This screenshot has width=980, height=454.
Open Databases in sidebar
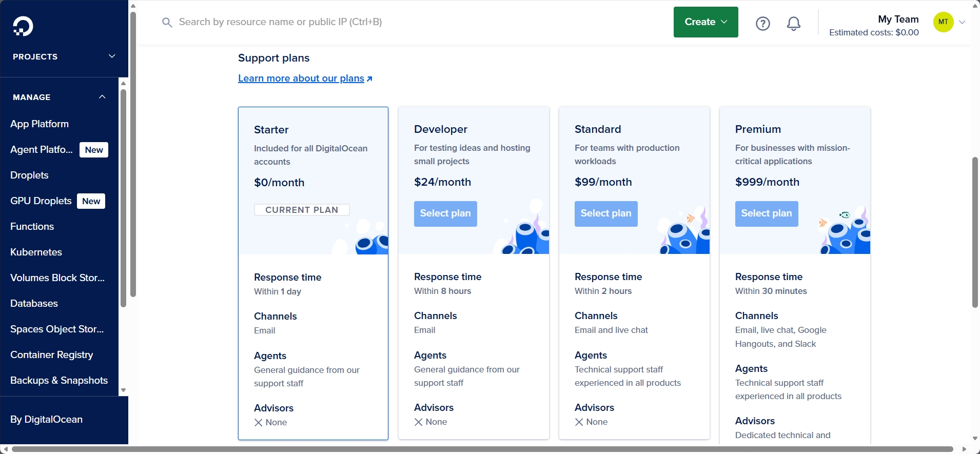34,303
